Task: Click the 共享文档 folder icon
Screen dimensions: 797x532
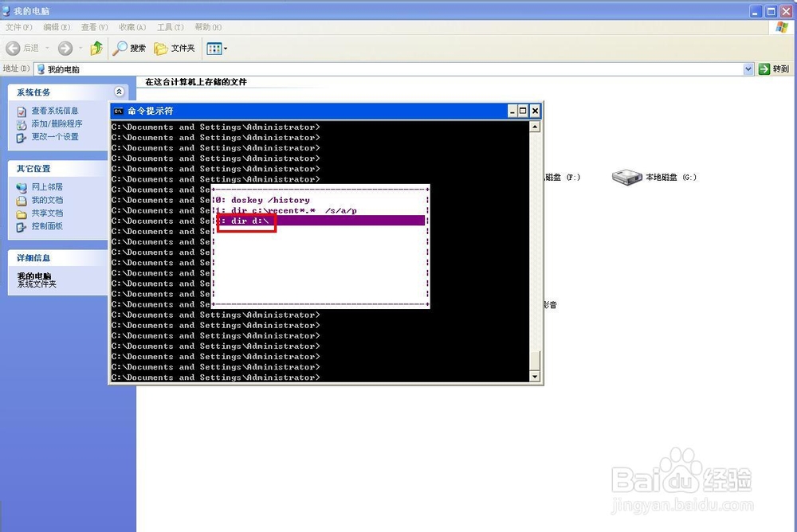Action: (x=22, y=214)
